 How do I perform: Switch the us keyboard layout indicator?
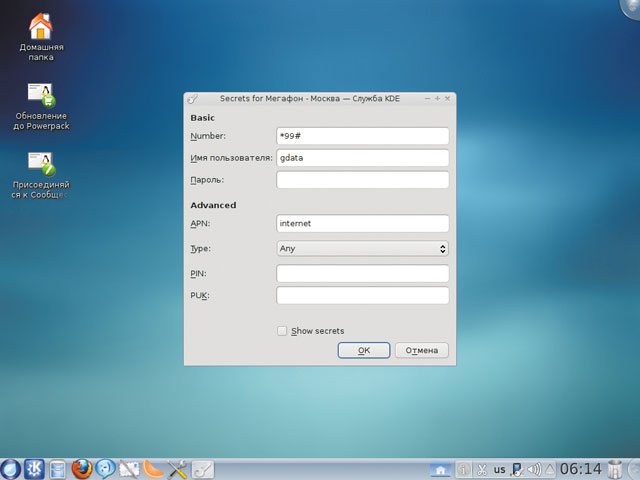(x=499, y=469)
